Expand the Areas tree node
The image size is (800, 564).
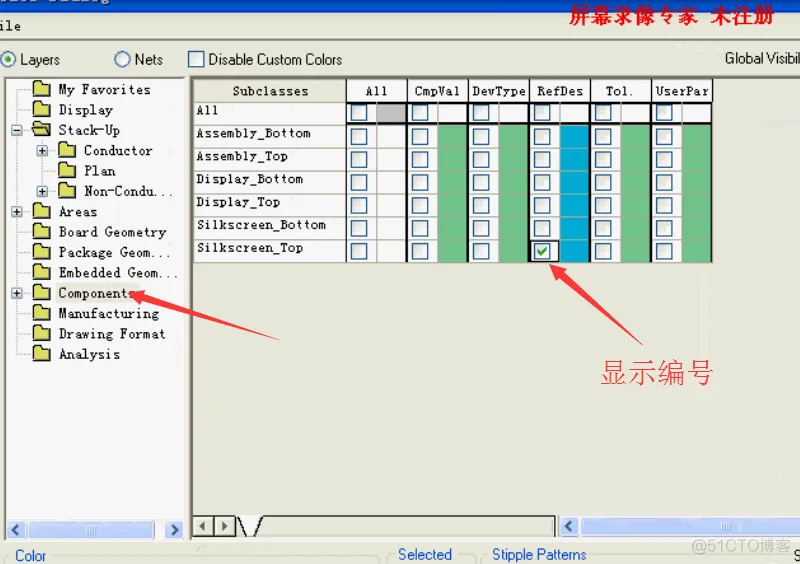tap(17, 212)
